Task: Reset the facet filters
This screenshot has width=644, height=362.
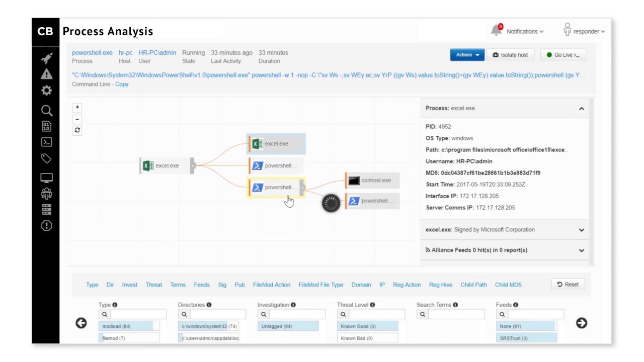Action: (x=568, y=285)
